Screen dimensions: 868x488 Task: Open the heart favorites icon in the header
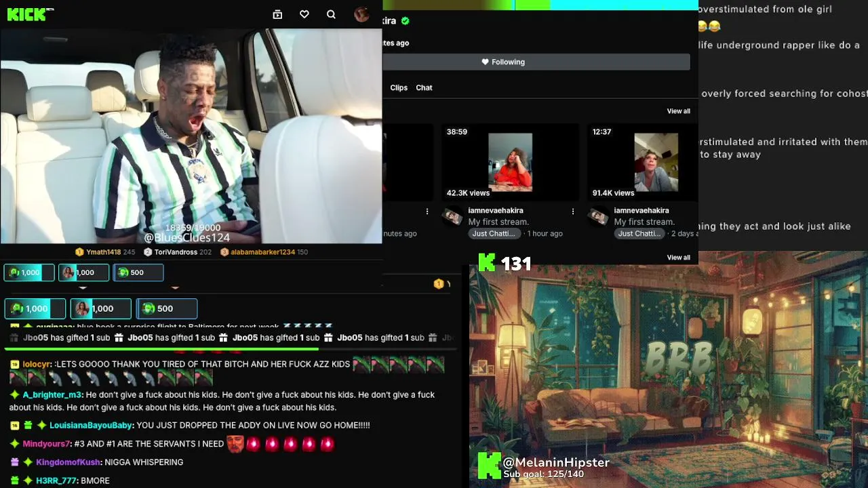pyautogui.click(x=304, y=14)
